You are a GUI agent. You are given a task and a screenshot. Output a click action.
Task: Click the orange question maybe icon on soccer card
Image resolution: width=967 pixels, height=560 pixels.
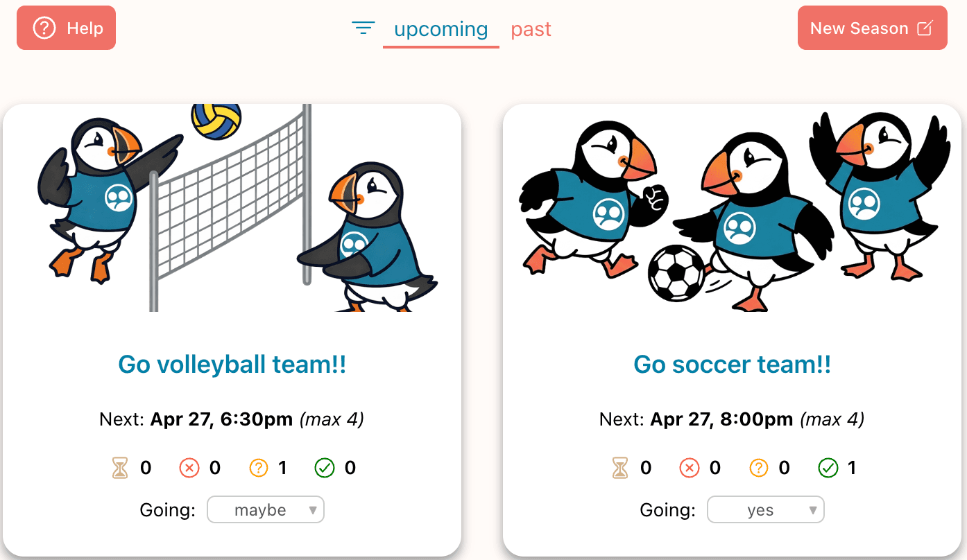(x=759, y=468)
